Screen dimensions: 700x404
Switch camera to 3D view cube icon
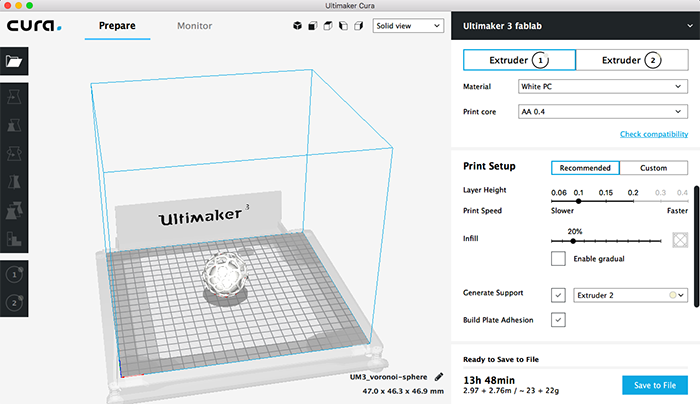pos(297,26)
